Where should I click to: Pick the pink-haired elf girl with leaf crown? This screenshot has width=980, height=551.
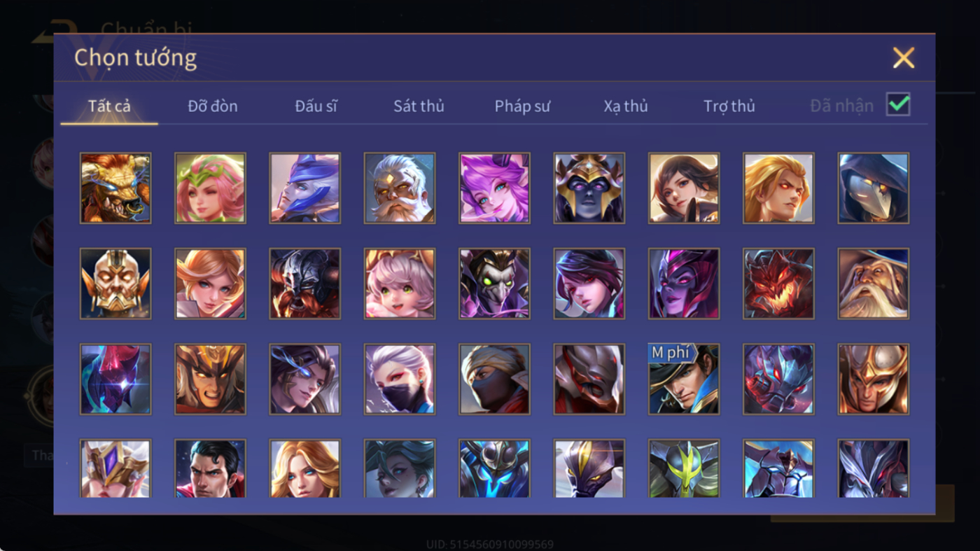tap(210, 188)
